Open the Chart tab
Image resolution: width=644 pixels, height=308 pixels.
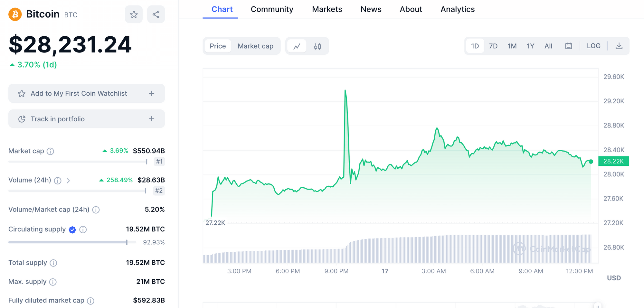click(x=222, y=9)
